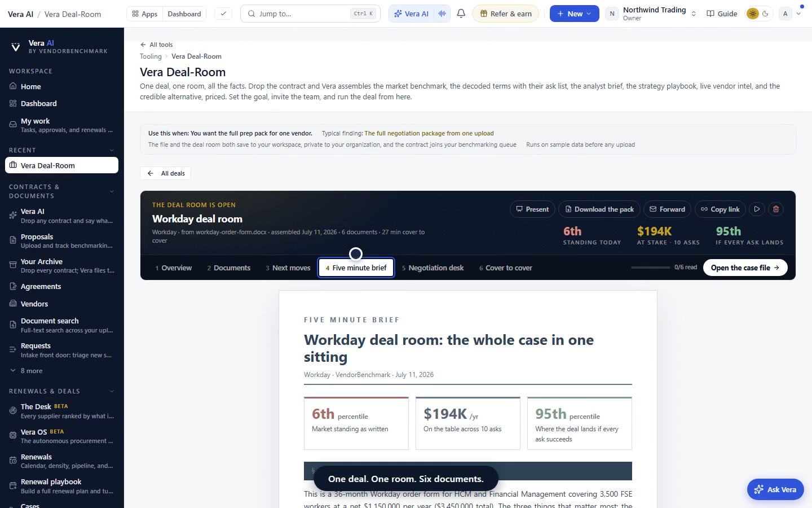Forward the deal room by email
Screen dimensions: 812x508
(667, 209)
